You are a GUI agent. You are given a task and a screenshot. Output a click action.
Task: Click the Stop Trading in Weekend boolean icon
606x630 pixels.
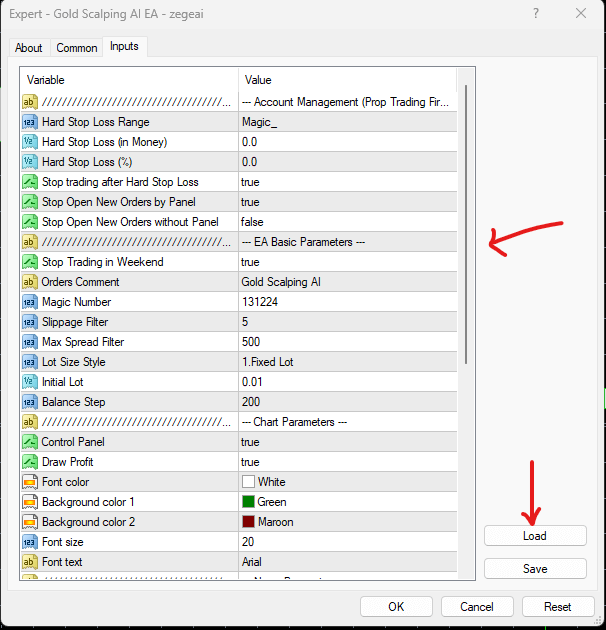click(x=29, y=262)
